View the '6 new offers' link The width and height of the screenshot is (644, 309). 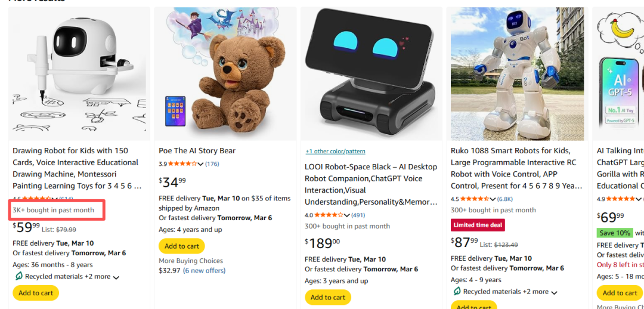(x=204, y=270)
